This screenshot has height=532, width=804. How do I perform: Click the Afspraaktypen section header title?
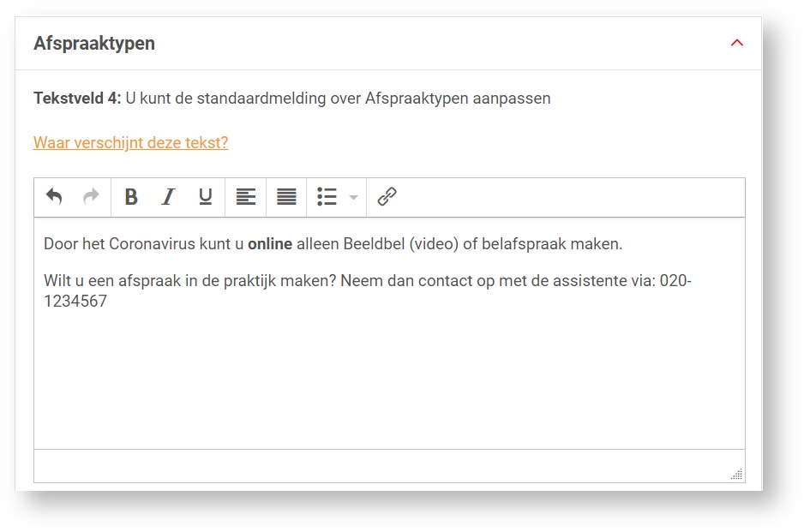94,43
